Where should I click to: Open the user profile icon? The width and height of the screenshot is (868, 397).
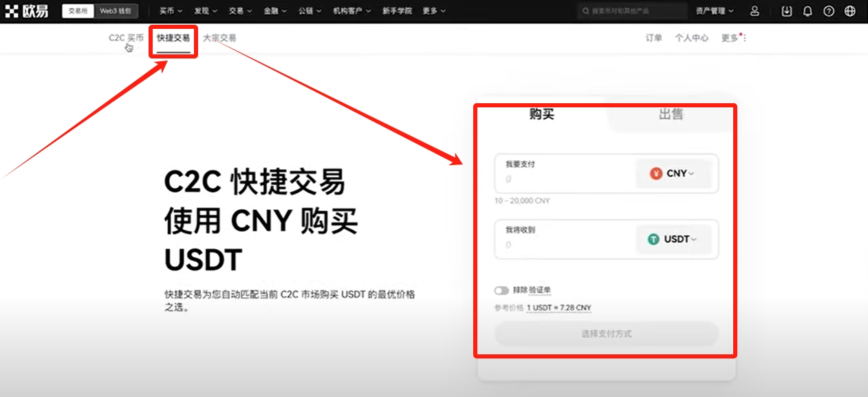pyautogui.click(x=755, y=11)
